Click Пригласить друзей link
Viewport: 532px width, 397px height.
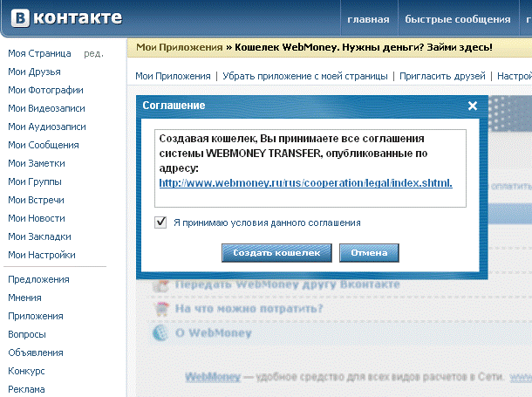tap(442, 76)
